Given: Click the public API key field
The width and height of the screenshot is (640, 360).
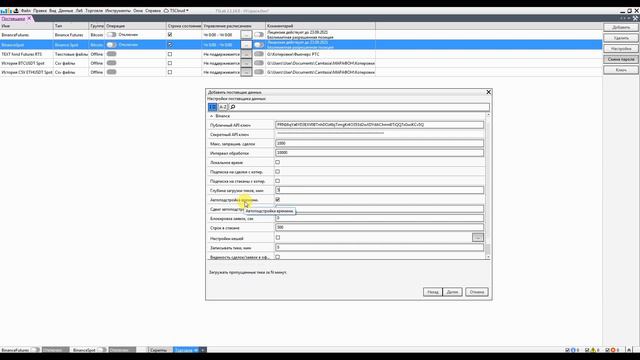Looking at the screenshot, I should point(380,125).
